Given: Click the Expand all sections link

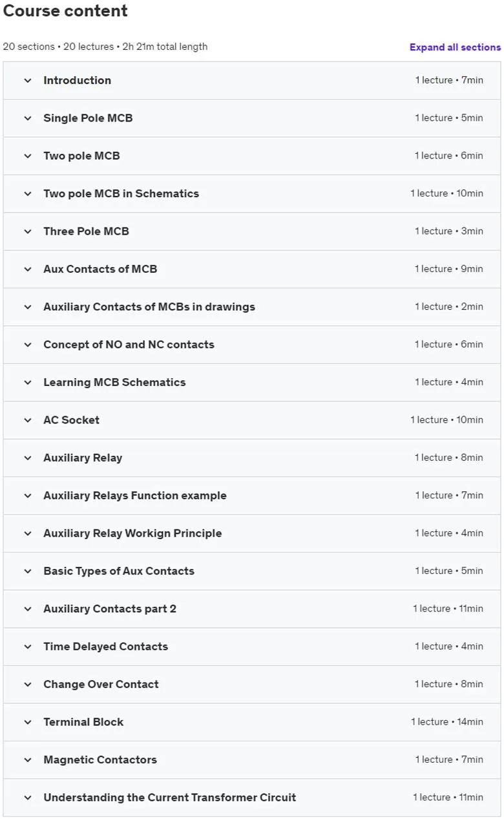Looking at the screenshot, I should (455, 47).
